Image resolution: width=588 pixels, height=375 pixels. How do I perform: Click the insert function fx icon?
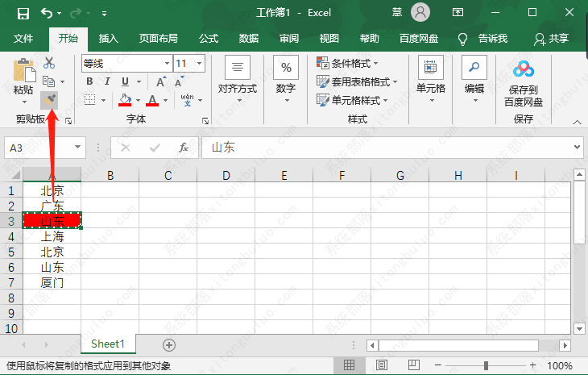[184, 148]
